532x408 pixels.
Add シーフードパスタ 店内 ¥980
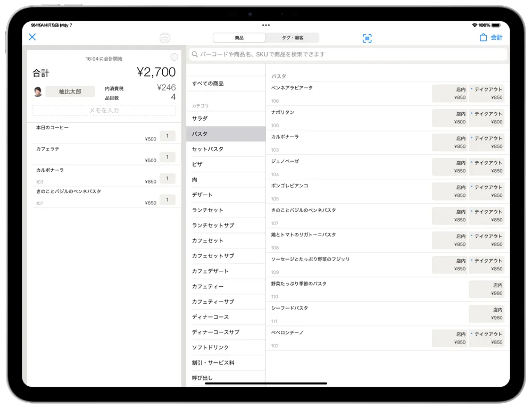486,313
